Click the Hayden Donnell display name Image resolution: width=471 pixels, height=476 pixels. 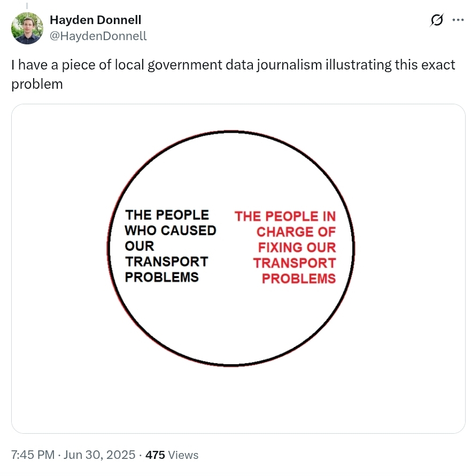tap(95, 20)
